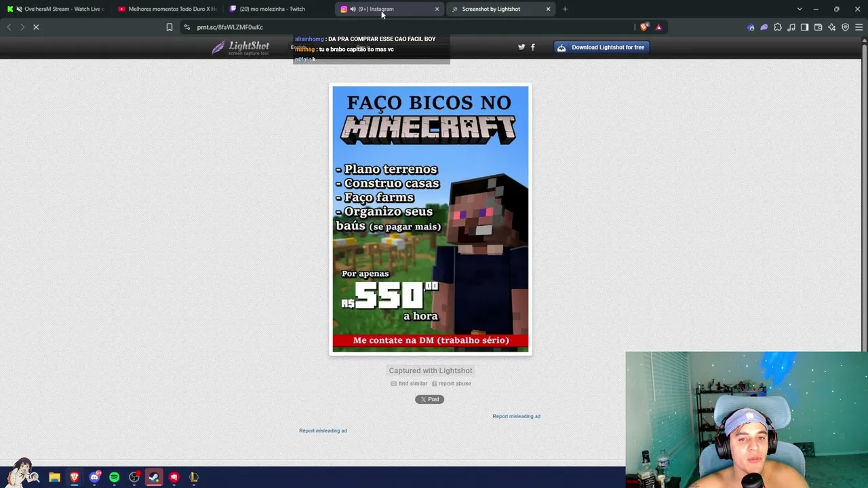
Task: Go back to the previous page
Action: pos(9,27)
